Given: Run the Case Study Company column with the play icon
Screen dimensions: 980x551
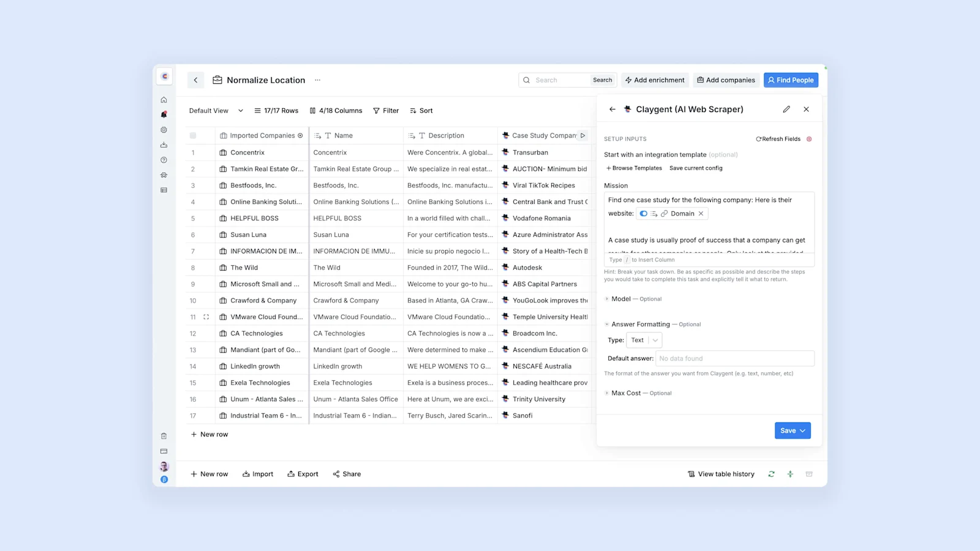Looking at the screenshot, I should (x=582, y=135).
